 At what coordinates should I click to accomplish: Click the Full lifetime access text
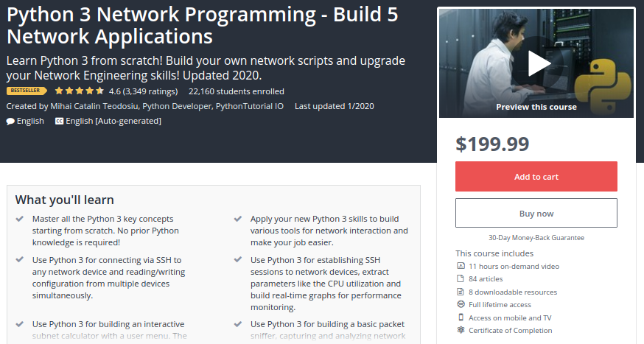(500, 305)
